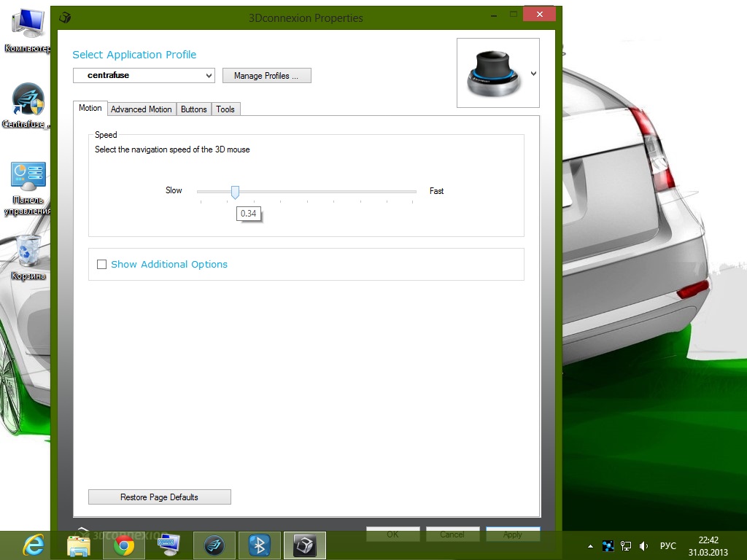The width and height of the screenshot is (747, 560).
Task: Click the volume speaker tray icon
Action: [643, 545]
